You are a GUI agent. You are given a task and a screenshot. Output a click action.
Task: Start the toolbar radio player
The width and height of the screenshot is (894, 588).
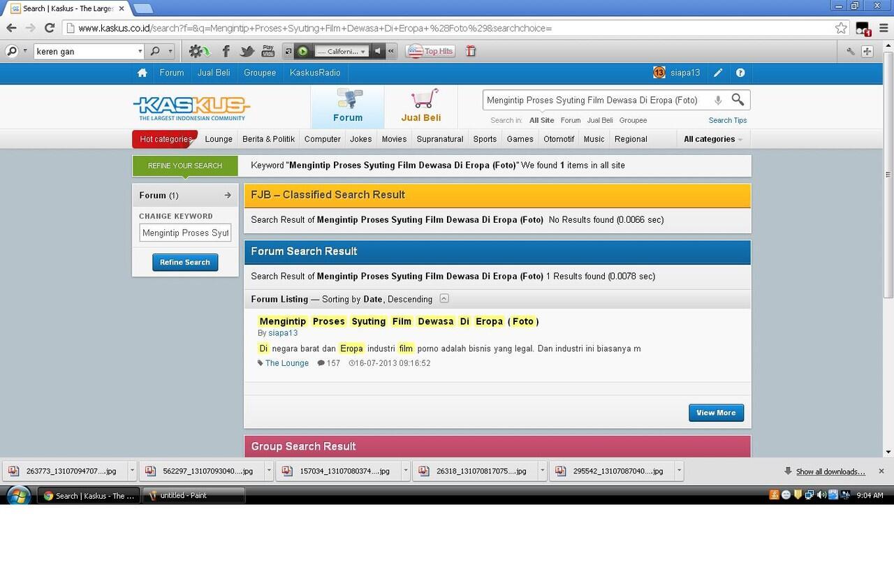click(x=303, y=51)
